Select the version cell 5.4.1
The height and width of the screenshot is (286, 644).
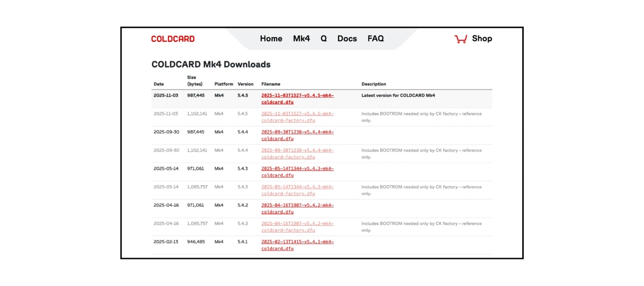point(243,242)
